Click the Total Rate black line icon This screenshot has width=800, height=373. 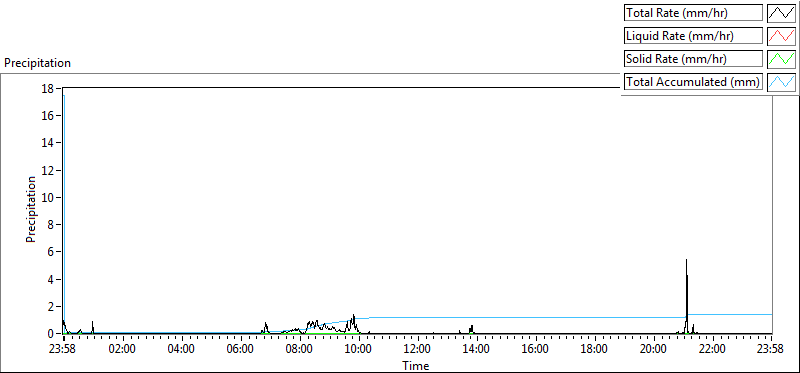coord(781,13)
